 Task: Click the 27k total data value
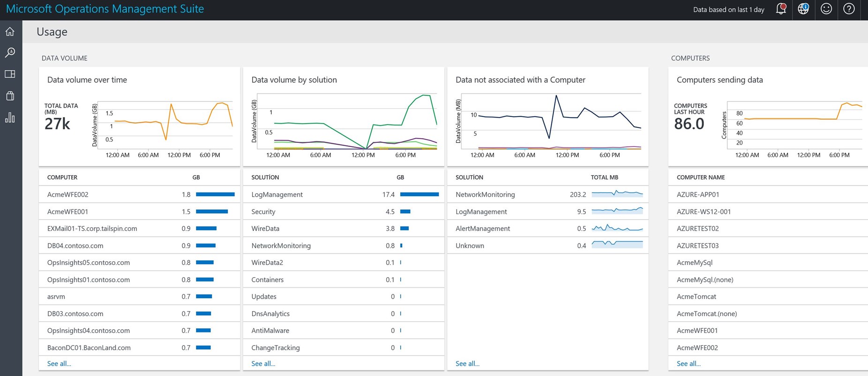click(57, 124)
